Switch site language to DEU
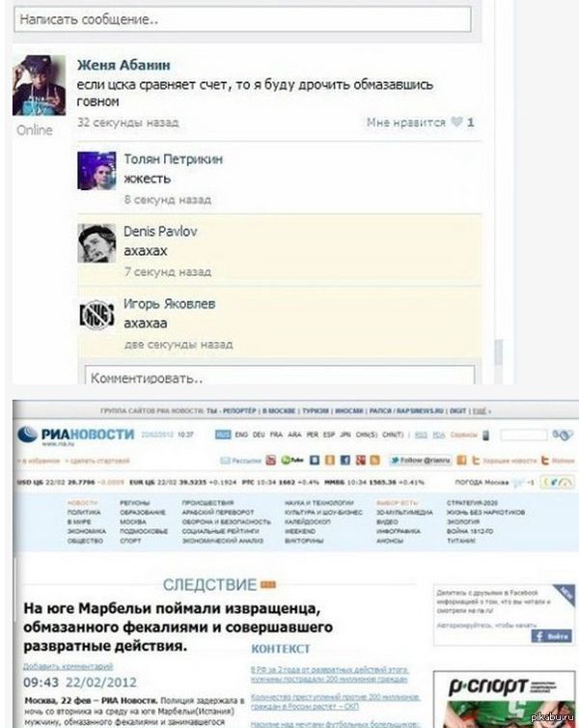This screenshot has width=579, height=728. click(x=259, y=434)
